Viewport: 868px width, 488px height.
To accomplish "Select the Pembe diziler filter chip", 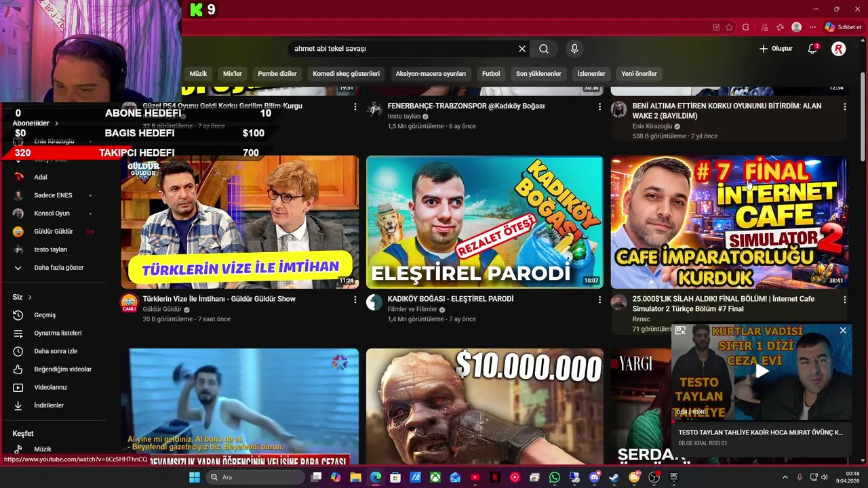I will pos(277,74).
